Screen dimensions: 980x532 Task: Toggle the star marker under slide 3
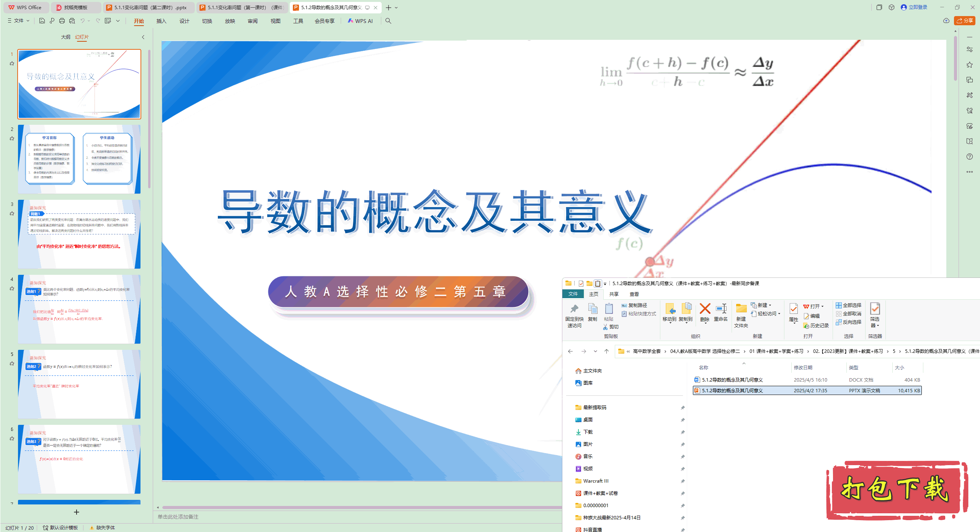[x=12, y=214]
